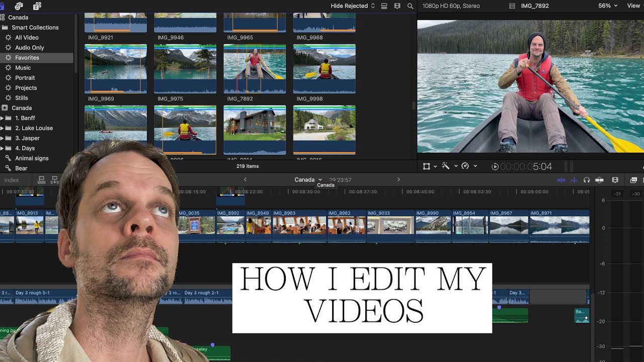Expand the 1. Banff folder

[2, 118]
